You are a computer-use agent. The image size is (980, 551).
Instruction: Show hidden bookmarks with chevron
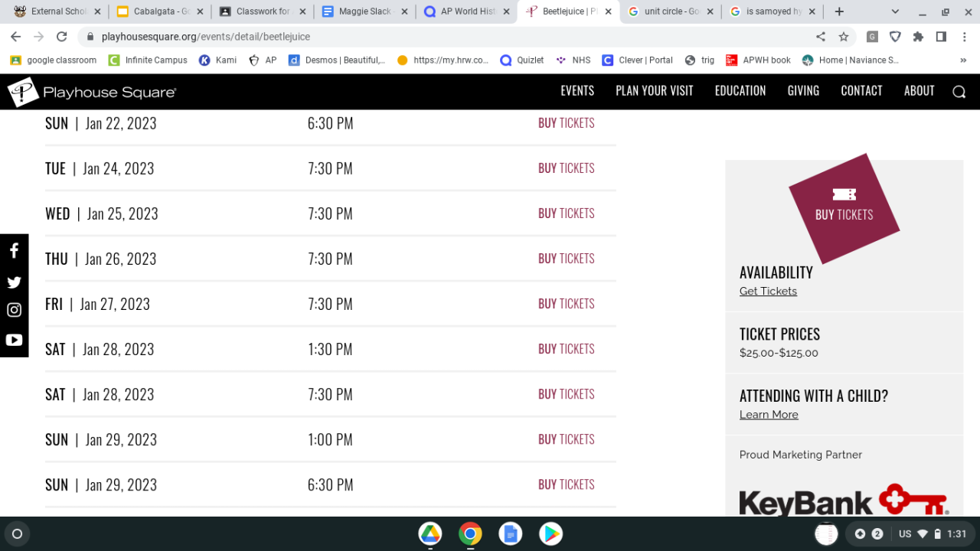coord(962,60)
